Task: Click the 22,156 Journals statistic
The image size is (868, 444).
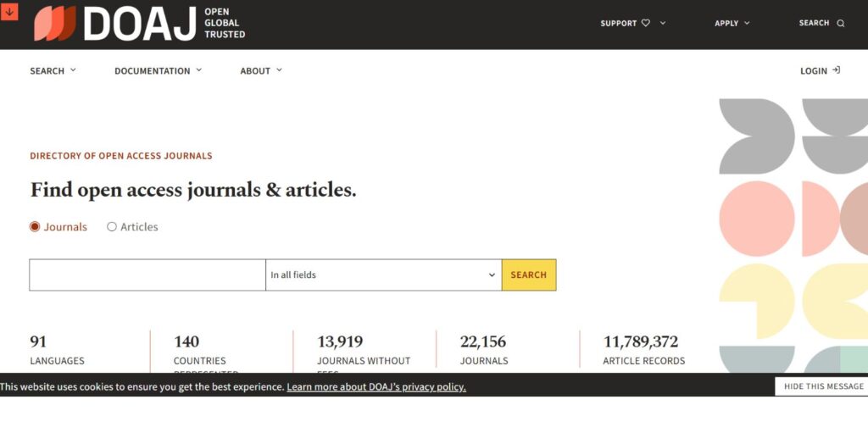Action: 483,350
